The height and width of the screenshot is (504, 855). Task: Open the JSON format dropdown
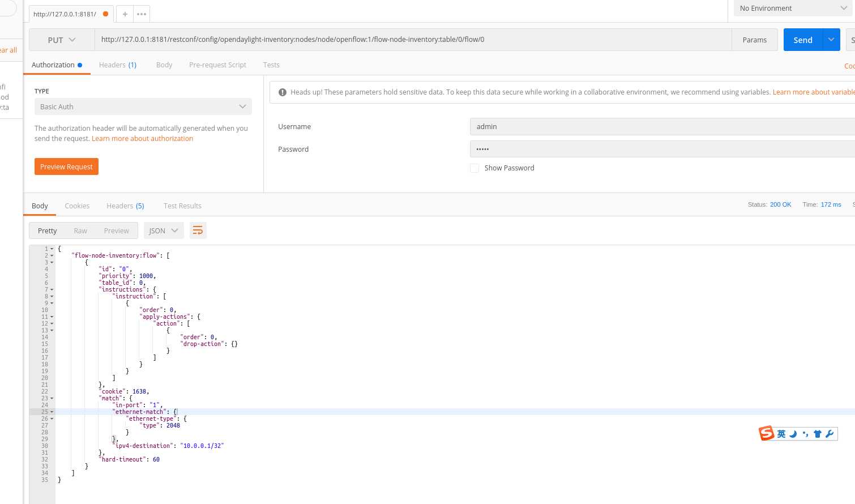[164, 230]
